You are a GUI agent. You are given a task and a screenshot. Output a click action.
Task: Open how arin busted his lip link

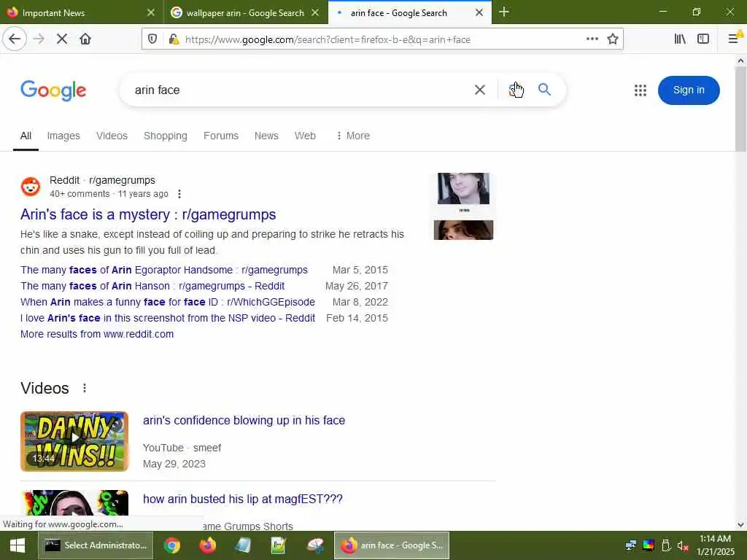pos(242,499)
